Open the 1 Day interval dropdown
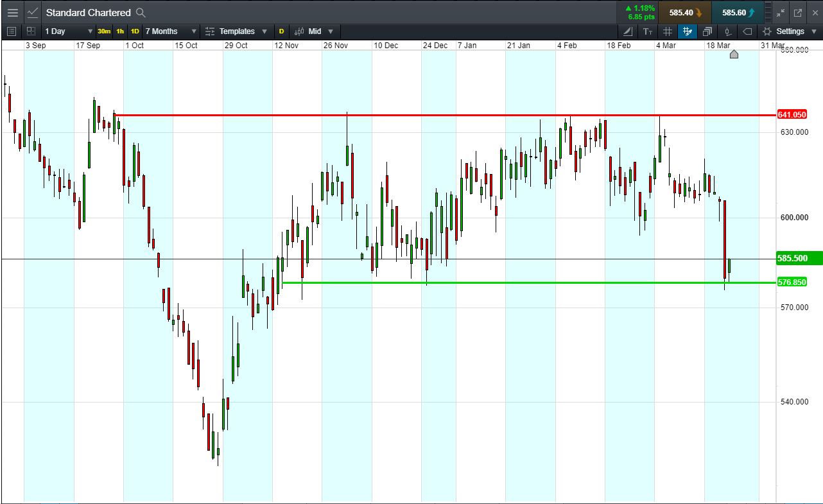The height and width of the screenshot is (504, 823). coord(67,31)
